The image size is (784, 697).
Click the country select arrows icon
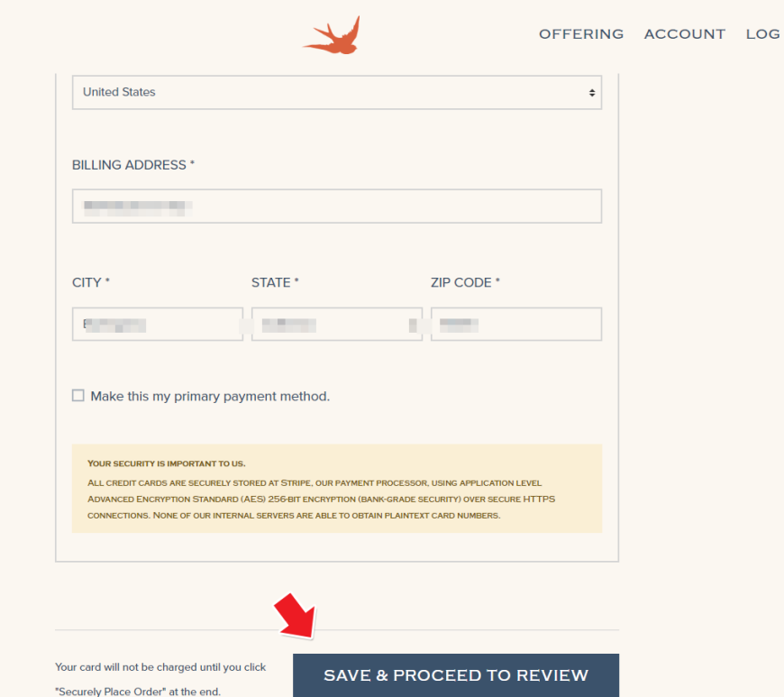592,93
